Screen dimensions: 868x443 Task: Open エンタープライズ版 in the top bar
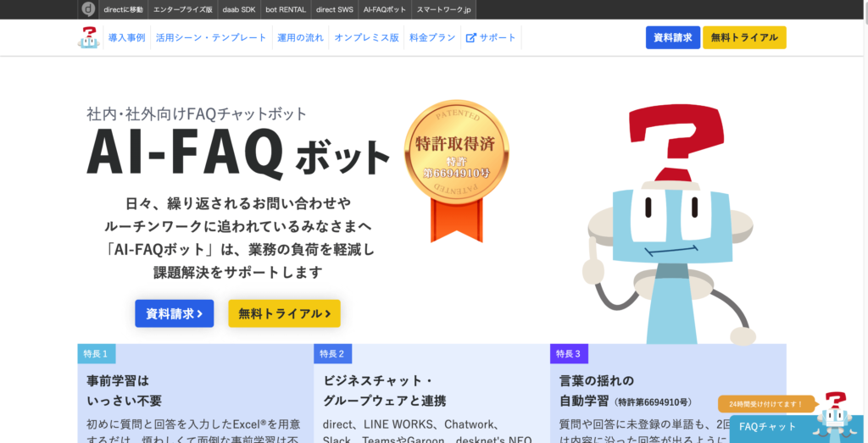[183, 9]
